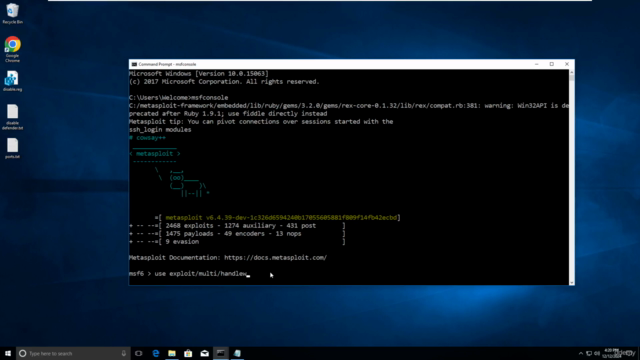Click the console vertical scrollbar thumb

(571, 78)
